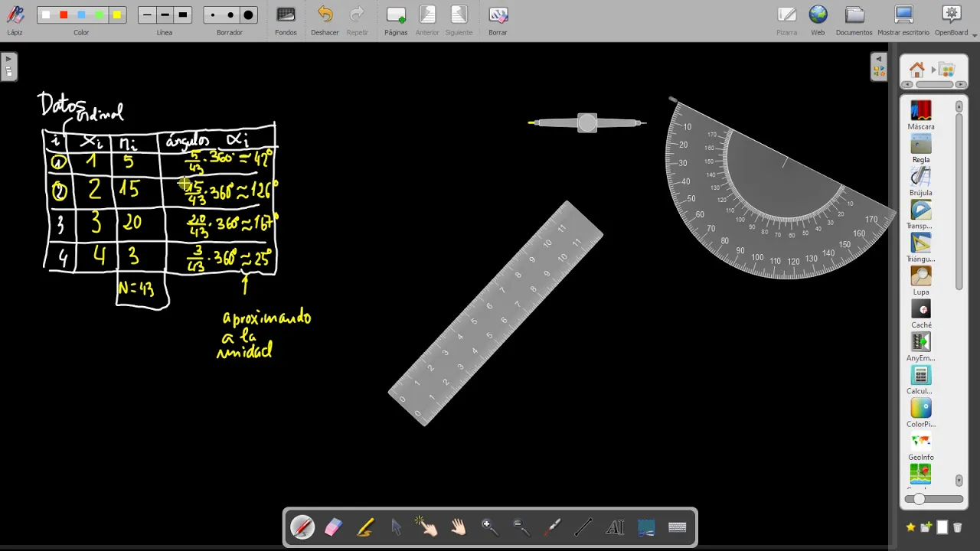Select the medium line width
Screen dimensions: 980x551
pyautogui.click(x=165, y=15)
